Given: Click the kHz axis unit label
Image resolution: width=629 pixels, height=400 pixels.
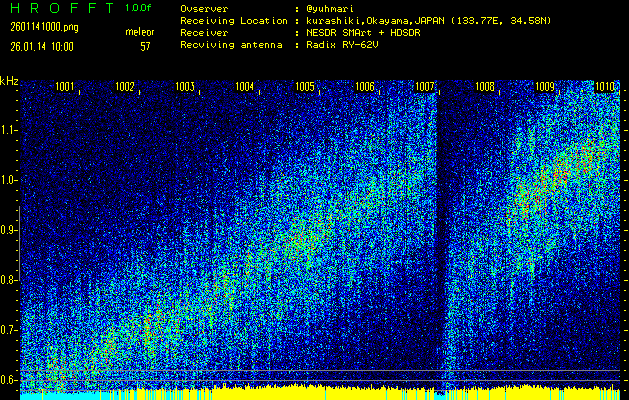Looking at the screenshot, I should point(9,81).
